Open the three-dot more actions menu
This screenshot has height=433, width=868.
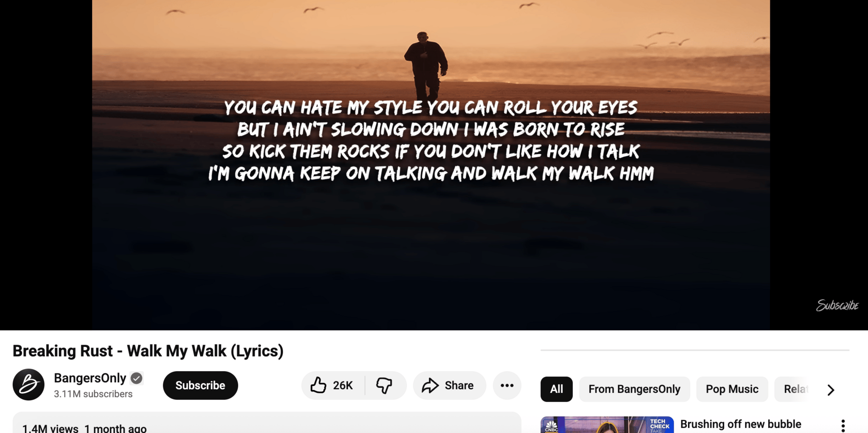coord(507,386)
